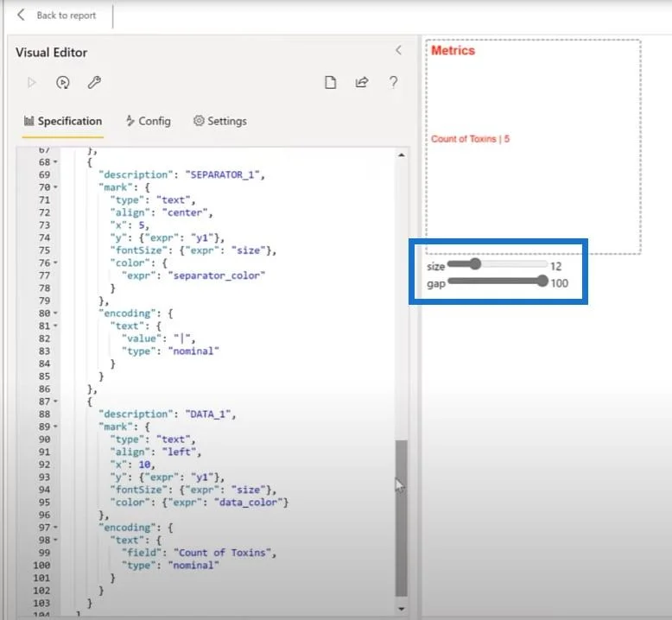
Task: Click the x value 10 on line 92
Action: click(x=144, y=465)
